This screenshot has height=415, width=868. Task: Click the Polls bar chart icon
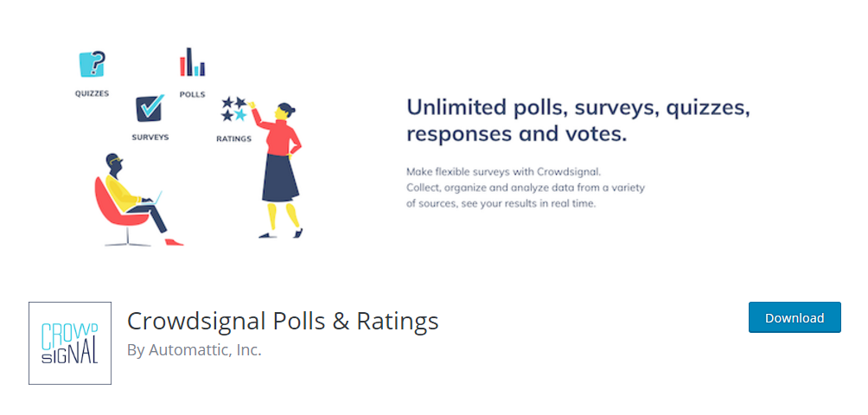click(192, 62)
